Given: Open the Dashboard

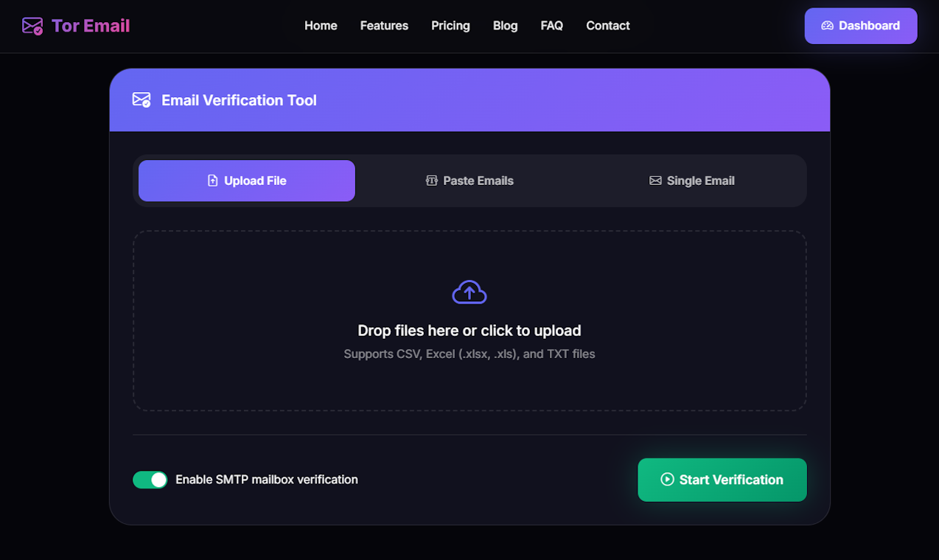Looking at the screenshot, I should [861, 25].
